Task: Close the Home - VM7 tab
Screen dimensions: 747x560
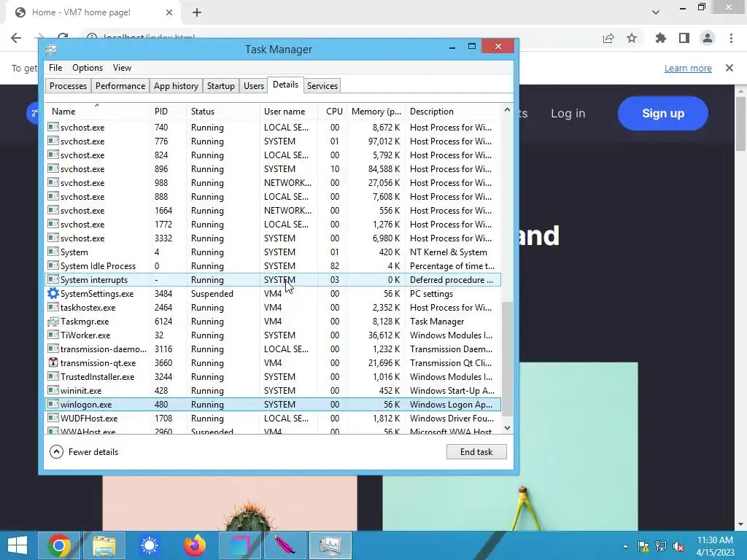Action: [x=169, y=12]
